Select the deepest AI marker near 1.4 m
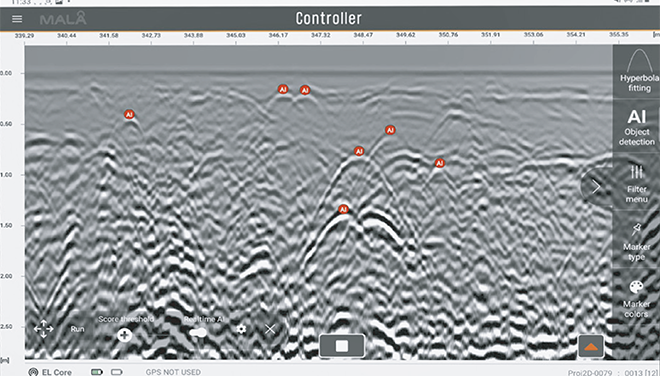660x376 pixels. [343, 209]
